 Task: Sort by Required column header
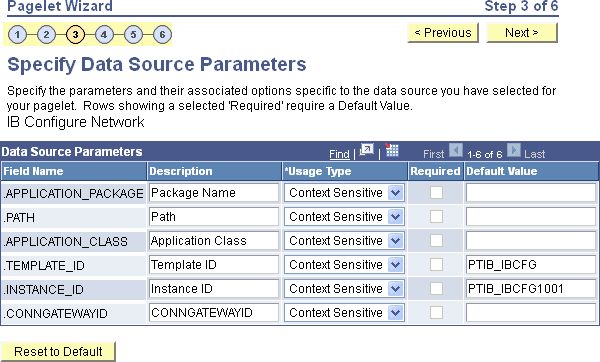[x=435, y=171]
